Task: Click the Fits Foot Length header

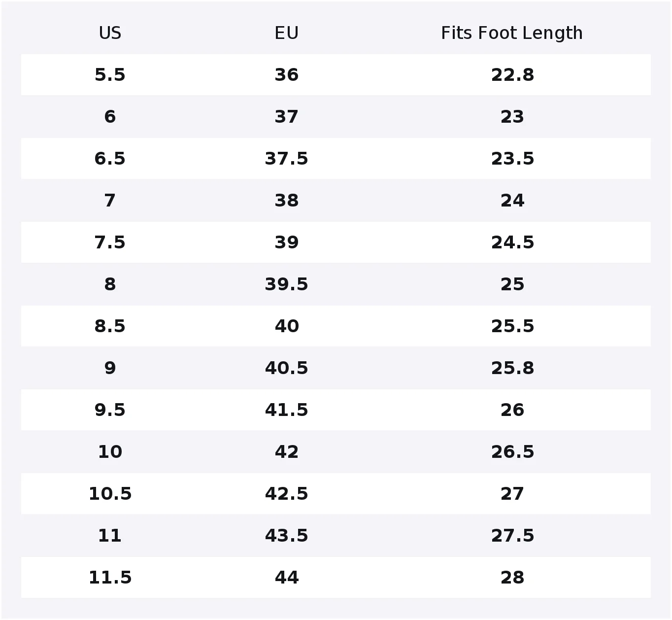Action: (512, 33)
